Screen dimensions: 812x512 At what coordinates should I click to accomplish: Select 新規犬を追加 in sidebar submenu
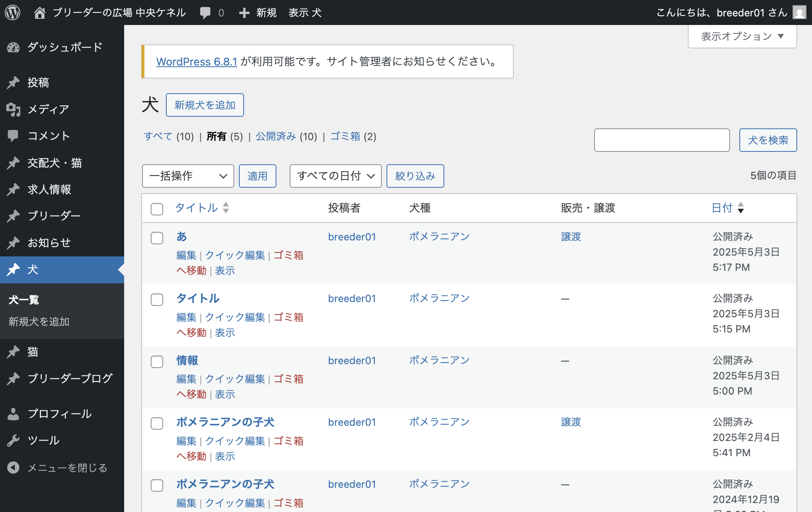(39, 322)
